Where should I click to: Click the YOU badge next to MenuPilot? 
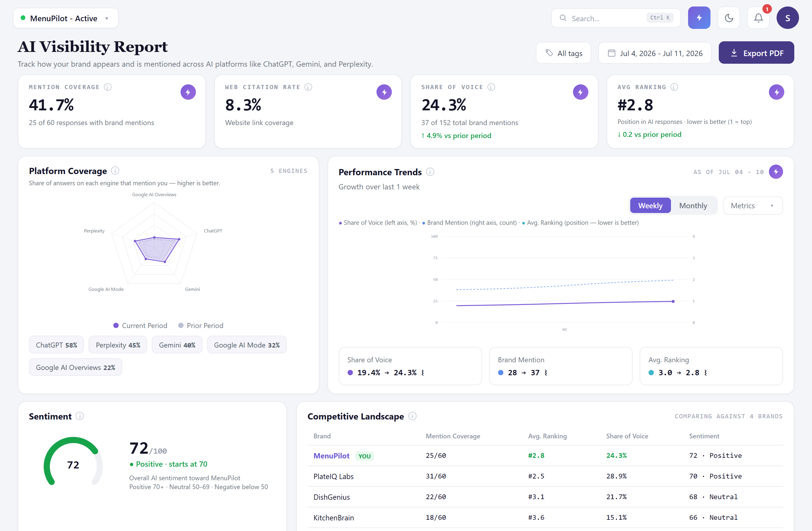364,456
